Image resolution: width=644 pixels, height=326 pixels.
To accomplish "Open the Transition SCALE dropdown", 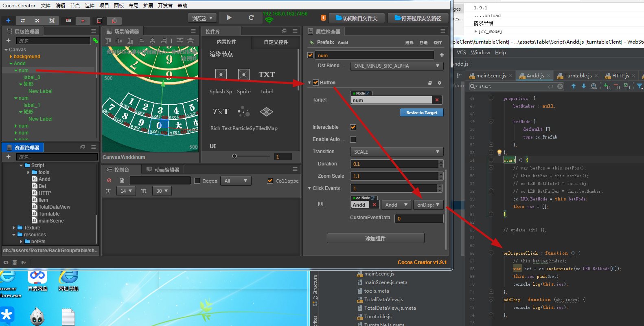I will (x=397, y=152).
